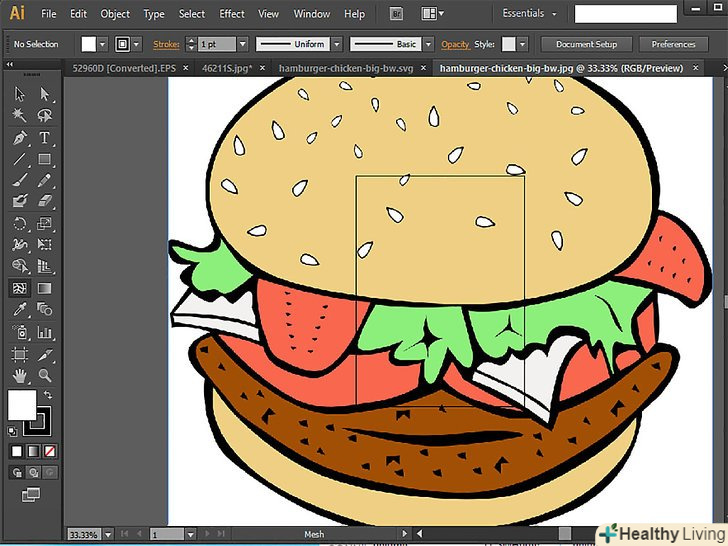Screen dimensions: 728x546
Task: Select the Hand tool
Action: pos(19,376)
